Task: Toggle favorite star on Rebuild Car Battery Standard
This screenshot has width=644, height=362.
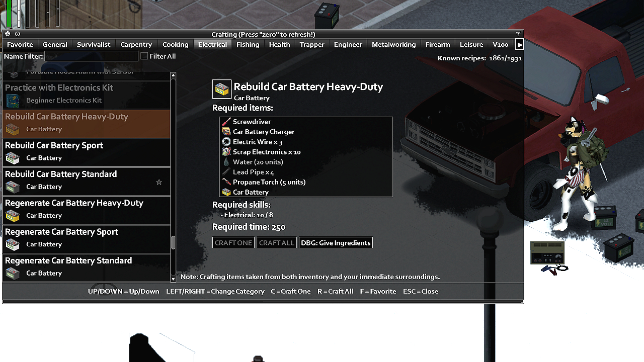Action: (x=159, y=182)
